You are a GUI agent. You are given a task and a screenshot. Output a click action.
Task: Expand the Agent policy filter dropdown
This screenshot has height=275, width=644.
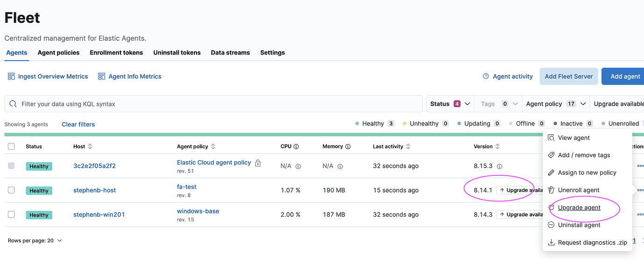coord(555,103)
